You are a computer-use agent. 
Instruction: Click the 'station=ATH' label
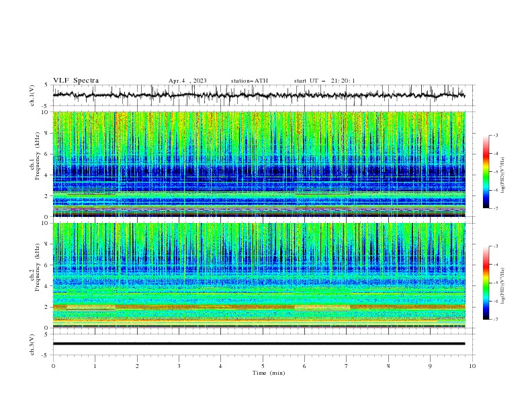pyautogui.click(x=249, y=81)
